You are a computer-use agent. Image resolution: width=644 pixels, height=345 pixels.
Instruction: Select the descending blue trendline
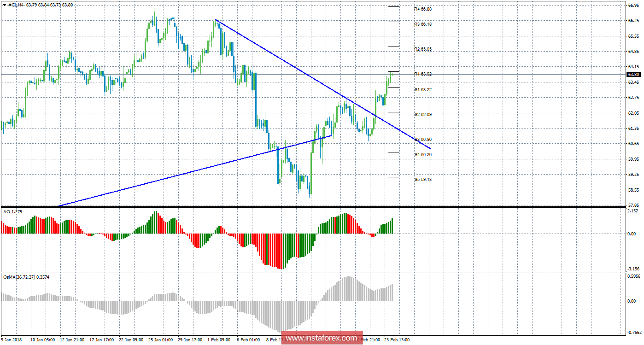(322, 84)
